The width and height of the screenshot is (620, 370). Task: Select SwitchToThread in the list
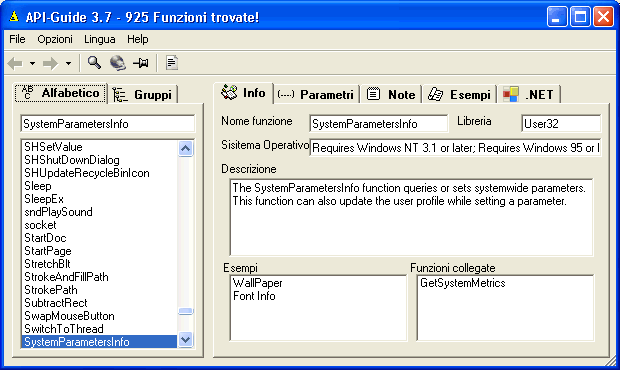(100, 329)
